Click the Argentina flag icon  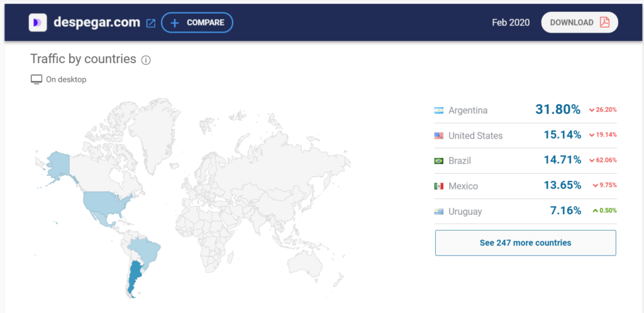tap(438, 111)
